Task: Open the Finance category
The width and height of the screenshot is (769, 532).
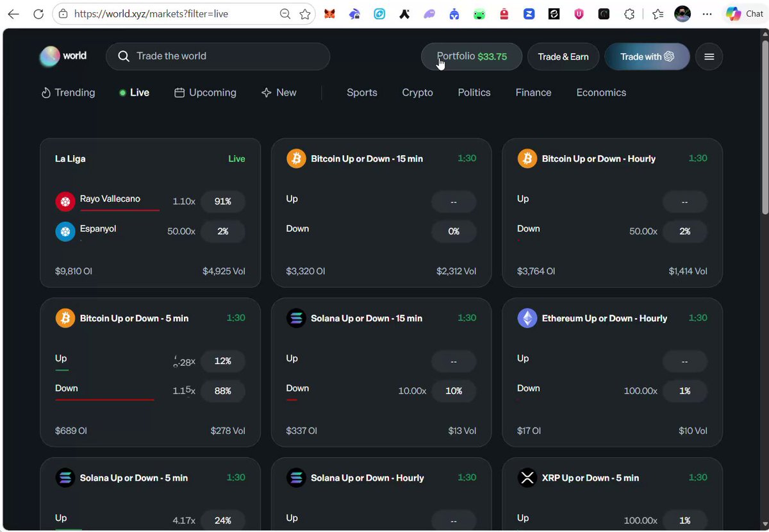Action: pyautogui.click(x=533, y=92)
